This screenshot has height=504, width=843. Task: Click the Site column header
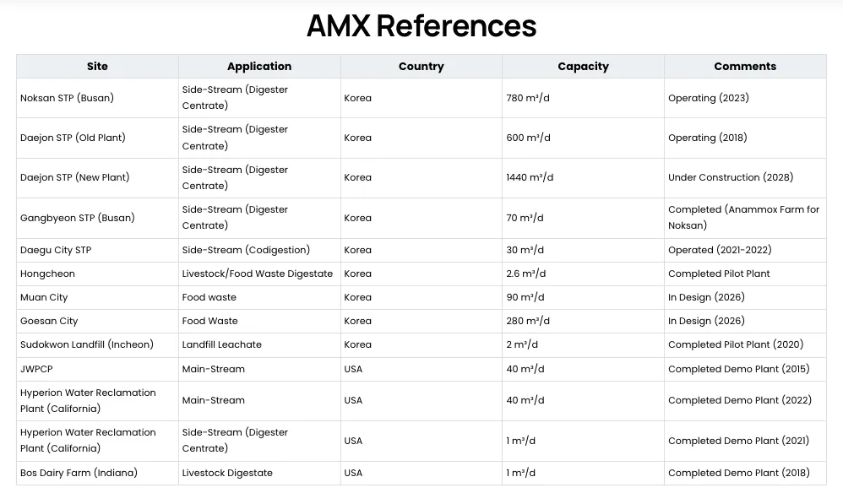97,67
